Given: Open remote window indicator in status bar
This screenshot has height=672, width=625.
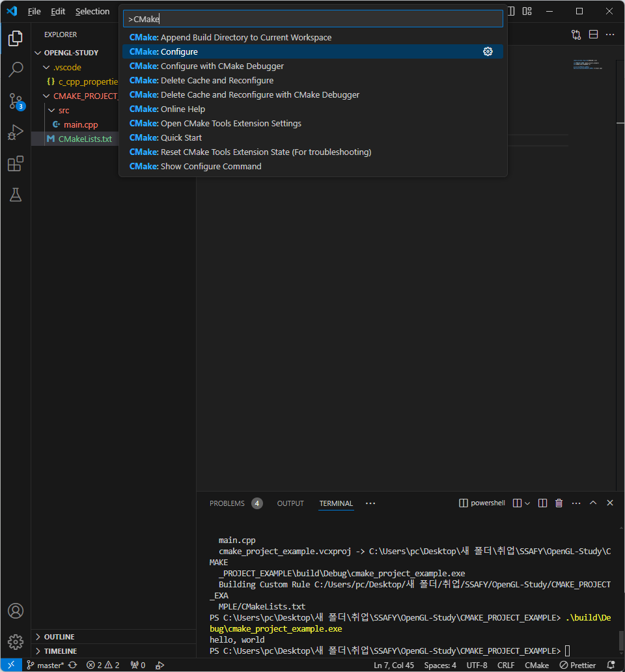Looking at the screenshot, I should (11, 665).
